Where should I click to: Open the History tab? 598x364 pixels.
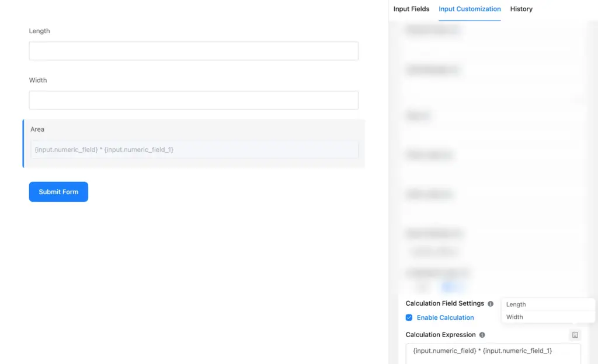click(521, 9)
